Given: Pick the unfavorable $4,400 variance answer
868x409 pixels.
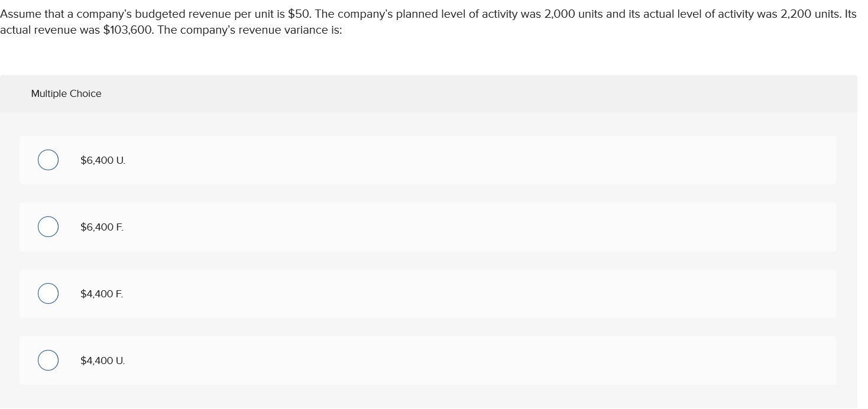Looking at the screenshot, I should click(x=102, y=360).
